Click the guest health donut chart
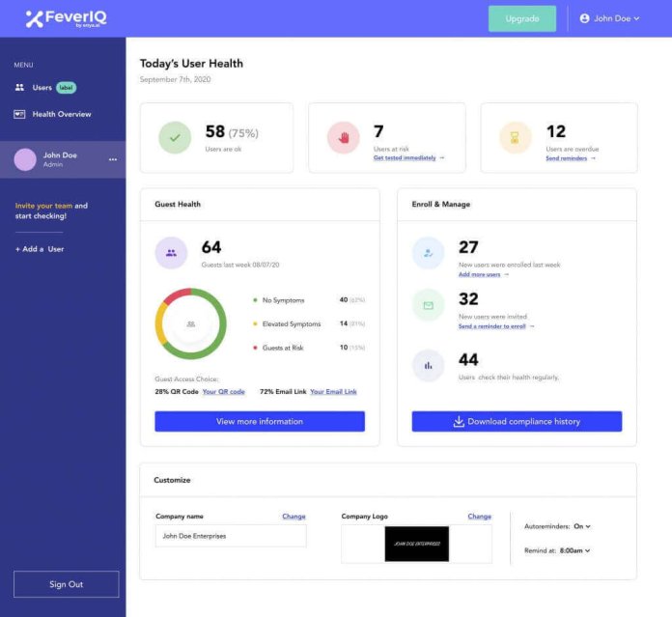Image resolution: width=672 pixels, height=617 pixels. [x=190, y=324]
